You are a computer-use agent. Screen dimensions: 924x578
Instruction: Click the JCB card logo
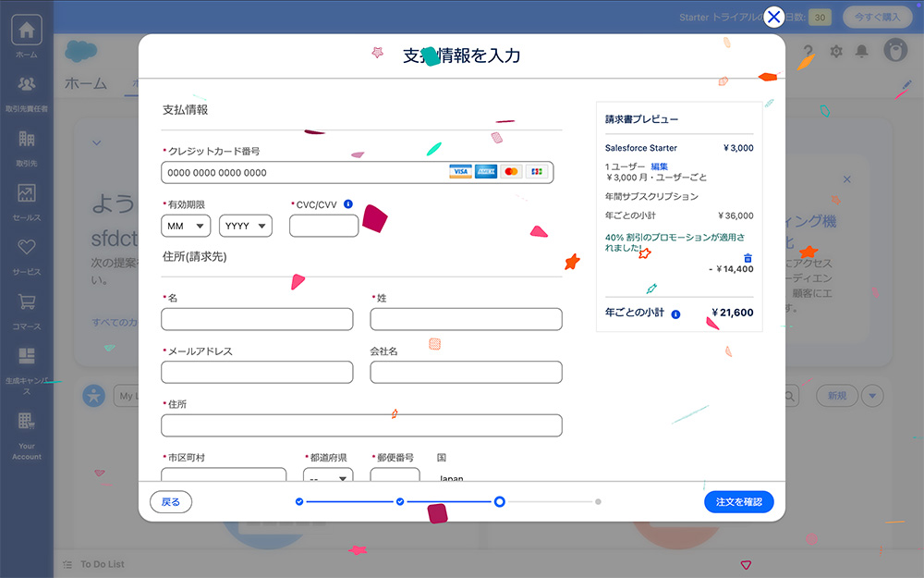pos(537,172)
